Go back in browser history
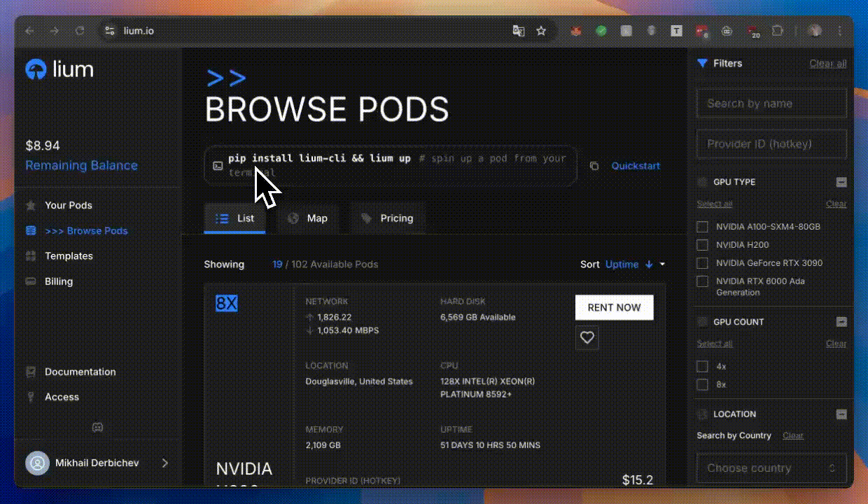This screenshot has width=868, height=504. click(x=29, y=31)
